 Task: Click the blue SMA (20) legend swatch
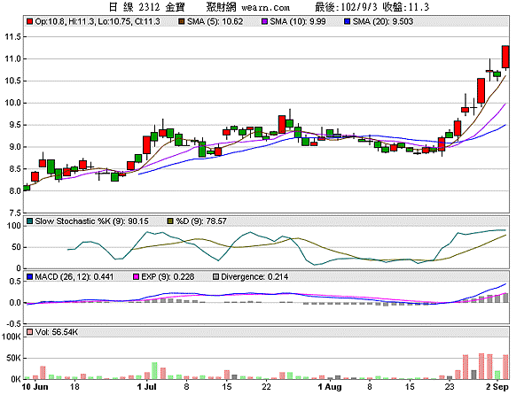[347, 21]
